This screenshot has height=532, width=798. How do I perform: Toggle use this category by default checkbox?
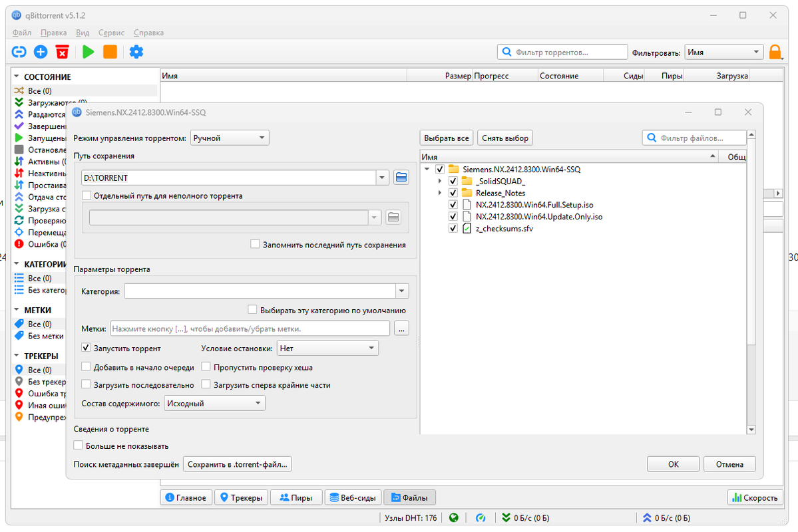[252, 310]
